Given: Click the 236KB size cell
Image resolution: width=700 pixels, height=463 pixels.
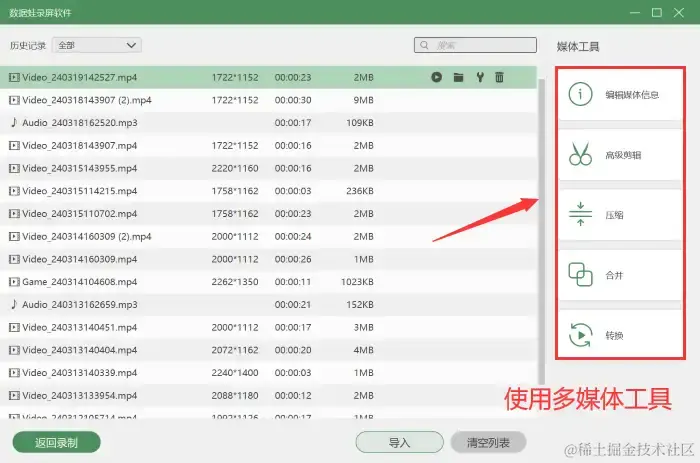Looking at the screenshot, I should pos(360,191).
